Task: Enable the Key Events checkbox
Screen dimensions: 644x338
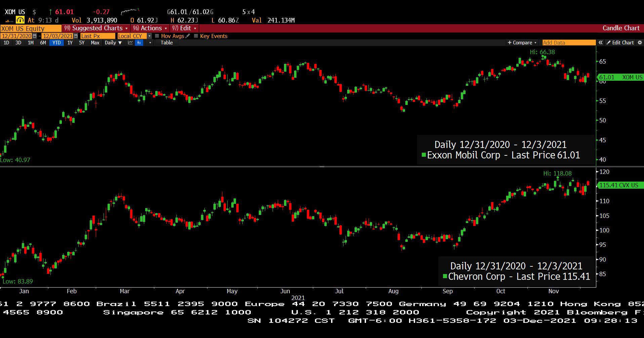Action: click(x=196, y=36)
